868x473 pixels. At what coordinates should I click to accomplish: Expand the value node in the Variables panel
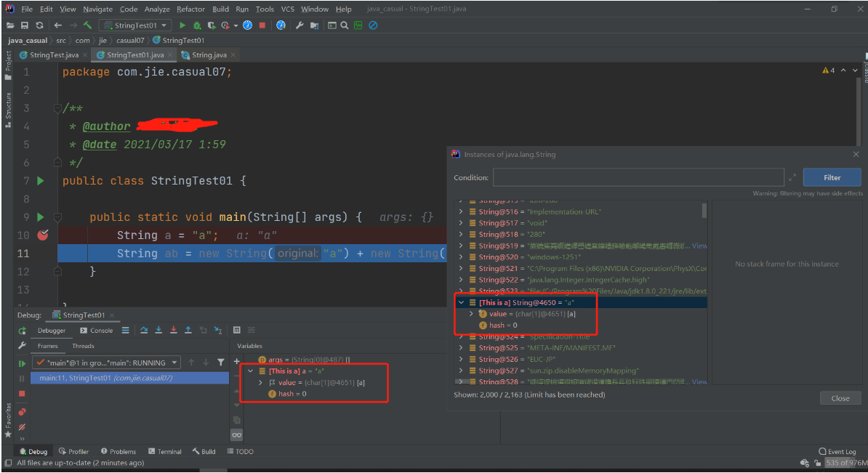tap(260, 383)
